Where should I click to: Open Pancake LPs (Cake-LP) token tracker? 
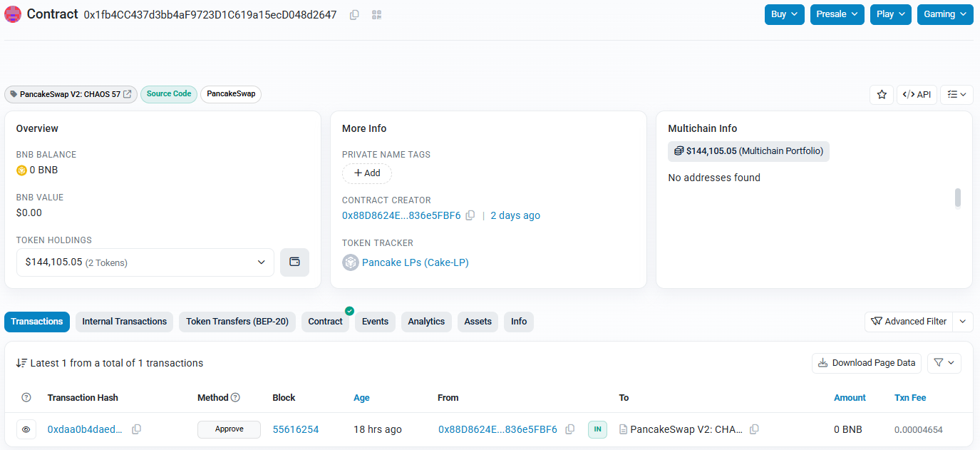point(416,262)
